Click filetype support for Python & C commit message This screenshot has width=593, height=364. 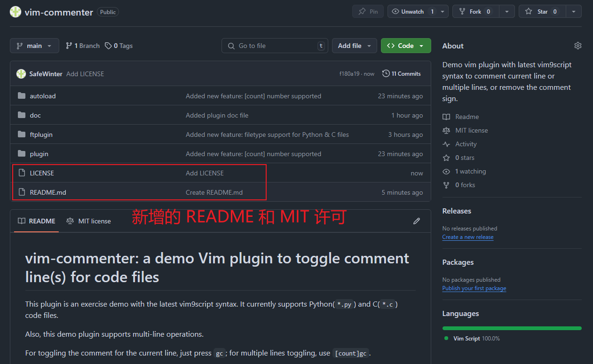[x=267, y=135]
